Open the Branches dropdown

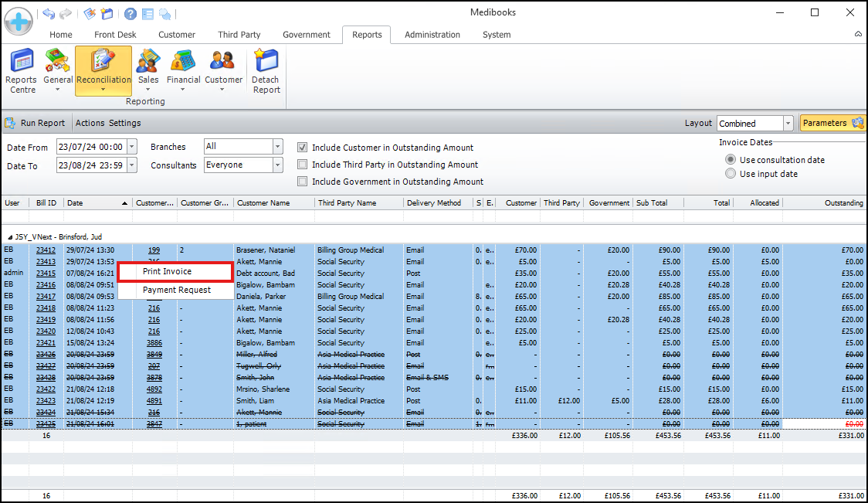[278, 147]
